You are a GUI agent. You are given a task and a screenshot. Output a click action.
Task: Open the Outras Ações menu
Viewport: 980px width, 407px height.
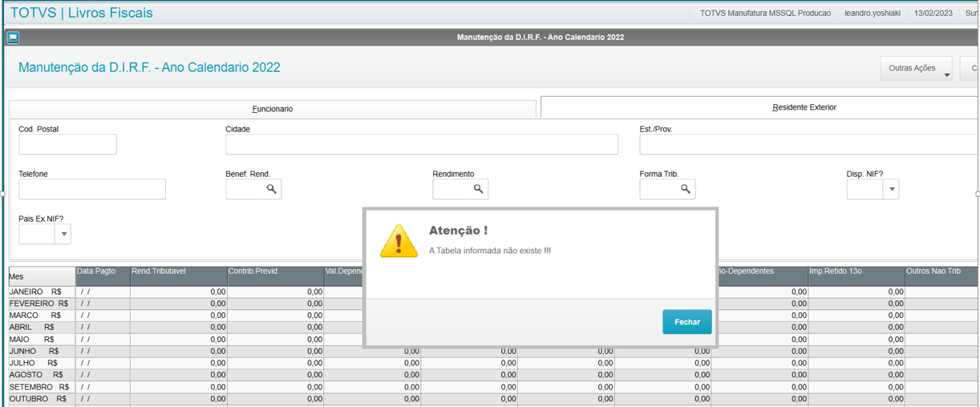[x=916, y=68]
